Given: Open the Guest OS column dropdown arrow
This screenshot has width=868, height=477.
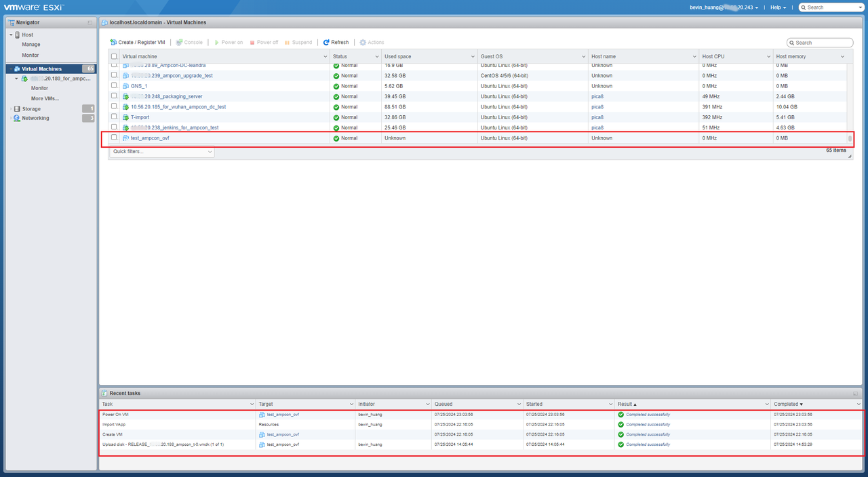Looking at the screenshot, I should [x=584, y=56].
